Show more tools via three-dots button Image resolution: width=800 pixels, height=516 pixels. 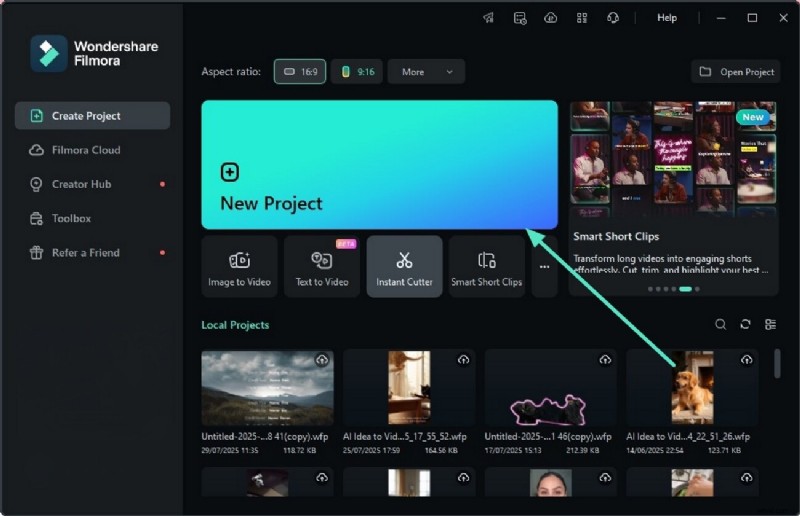(x=544, y=267)
